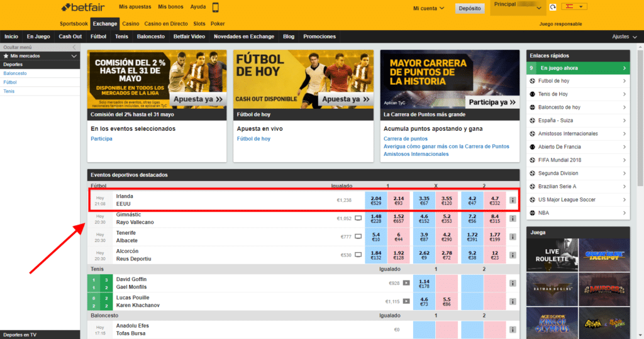
Task: Click live stream icon for Alcorcón match
Action: pos(358,255)
